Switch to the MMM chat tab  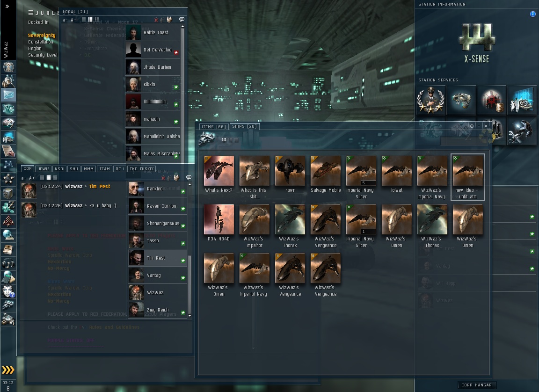tap(89, 169)
